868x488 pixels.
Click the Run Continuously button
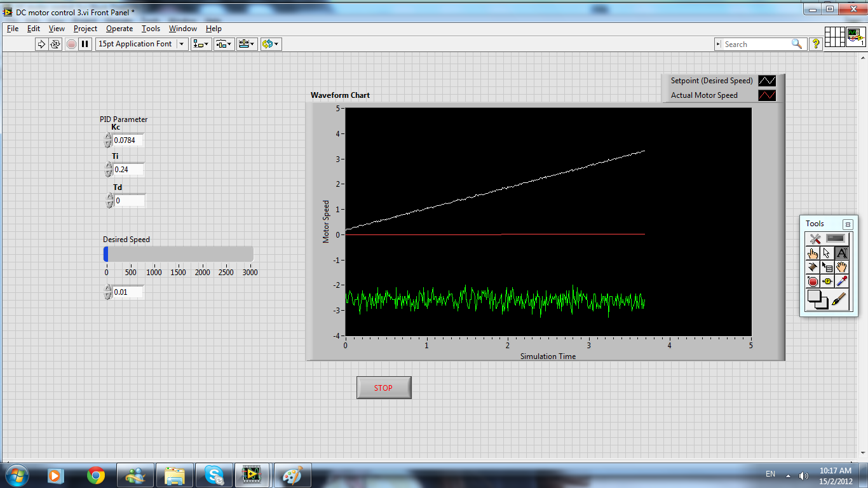click(55, 44)
